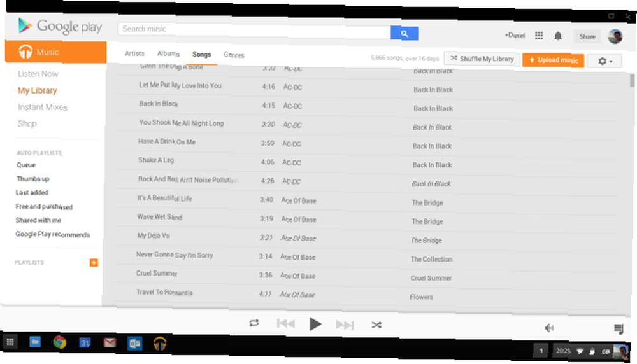Select song Wave Wet Sand
Screen dimensions: 637x364
coord(159,217)
